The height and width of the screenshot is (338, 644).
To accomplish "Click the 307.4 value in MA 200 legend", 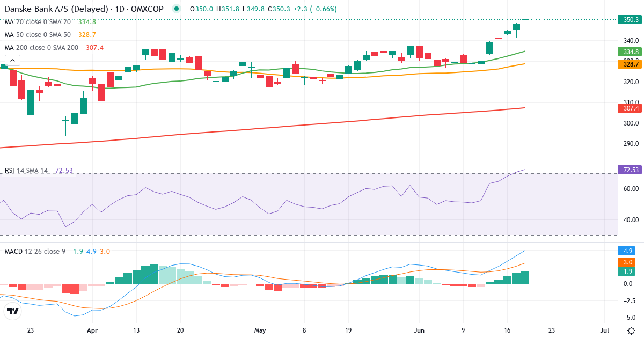I will [95, 47].
